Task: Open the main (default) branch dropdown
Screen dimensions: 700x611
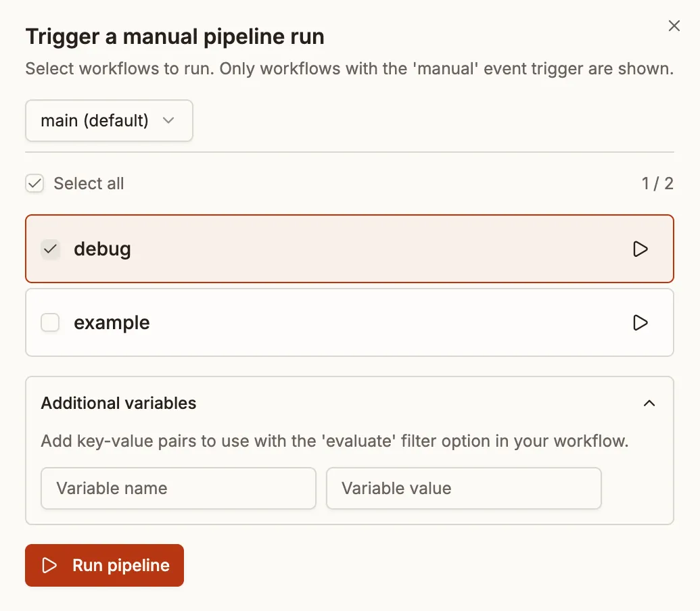Action: 109,120
